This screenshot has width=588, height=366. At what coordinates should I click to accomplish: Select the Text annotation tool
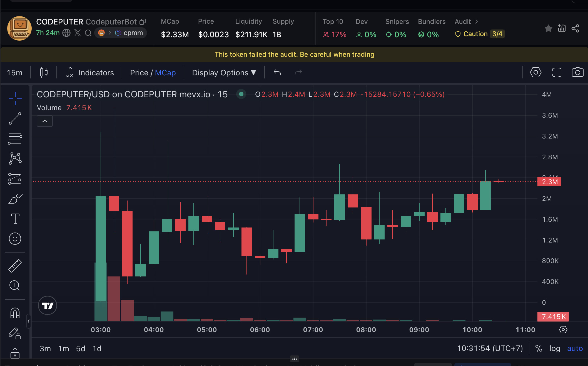[x=15, y=219]
